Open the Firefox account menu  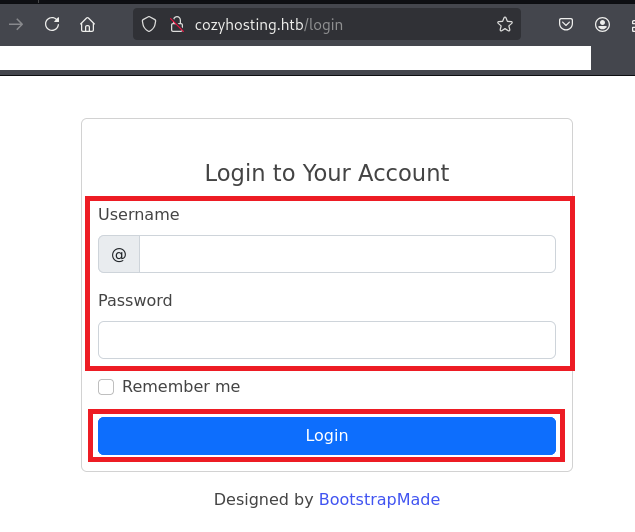click(x=602, y=24)
